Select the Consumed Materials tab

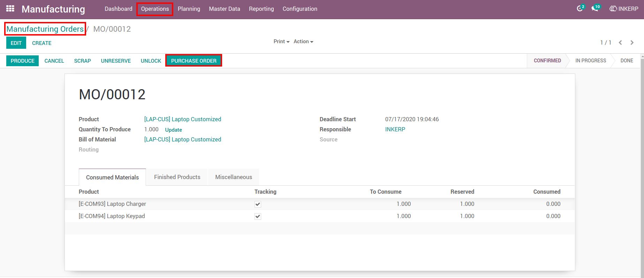click(x=112, y=177)
